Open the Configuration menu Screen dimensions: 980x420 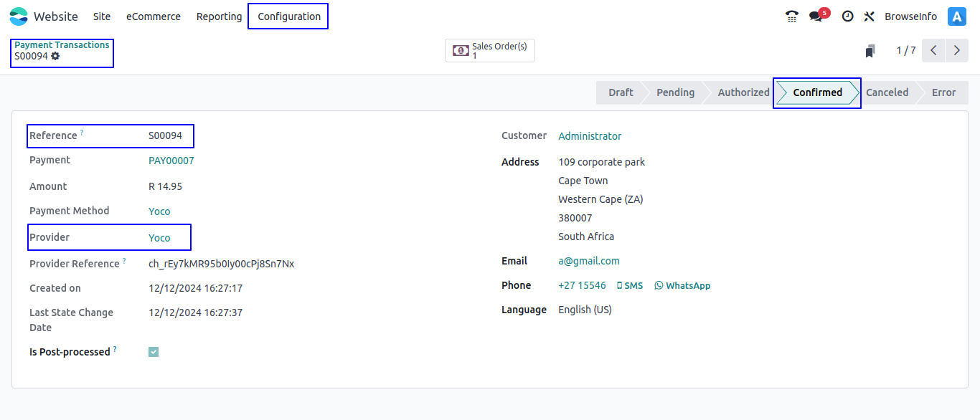(288, 16)
